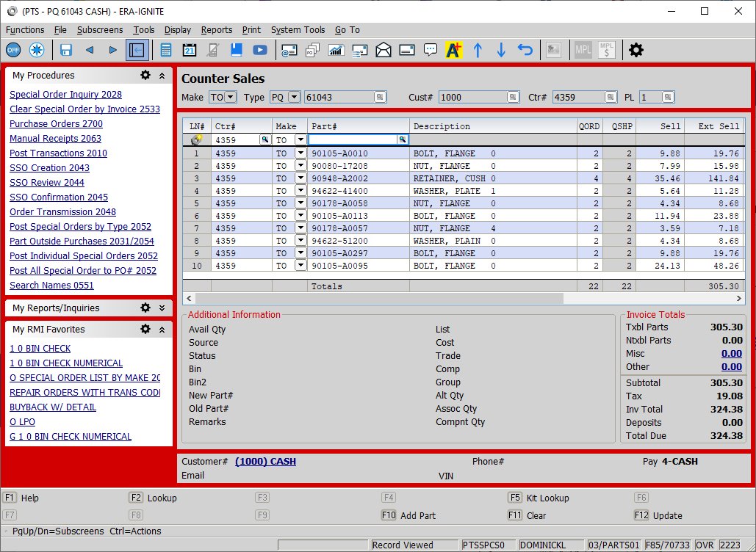Image resolution: width=756 pixels, height=552 pixels.
Task: Click the Misc 0.00 total link
Action: (x=732, y=354)
